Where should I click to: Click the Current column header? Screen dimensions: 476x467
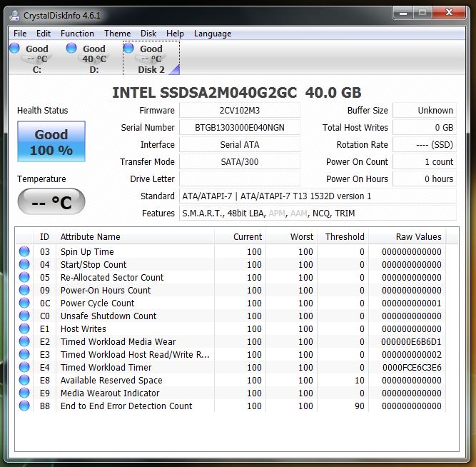[x=240, y=236]
